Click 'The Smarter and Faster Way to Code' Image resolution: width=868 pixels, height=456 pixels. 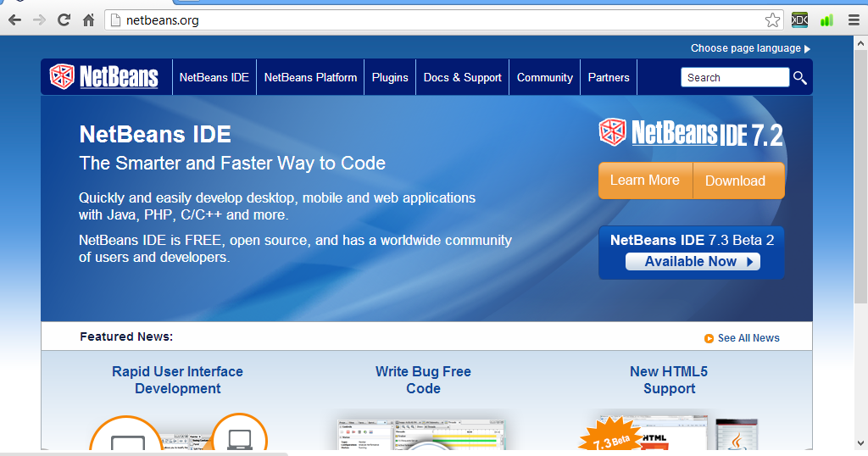(232, 164)
